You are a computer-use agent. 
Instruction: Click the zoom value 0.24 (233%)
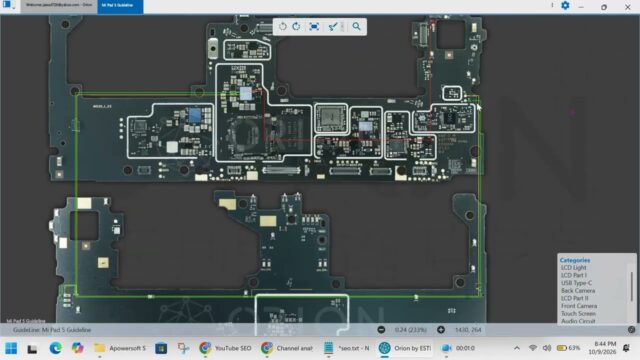(x=411, y=329)
